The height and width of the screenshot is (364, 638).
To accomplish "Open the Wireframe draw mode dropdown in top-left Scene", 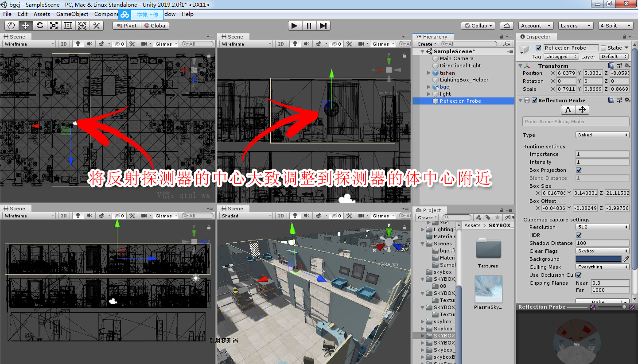I will coord(29,44).
